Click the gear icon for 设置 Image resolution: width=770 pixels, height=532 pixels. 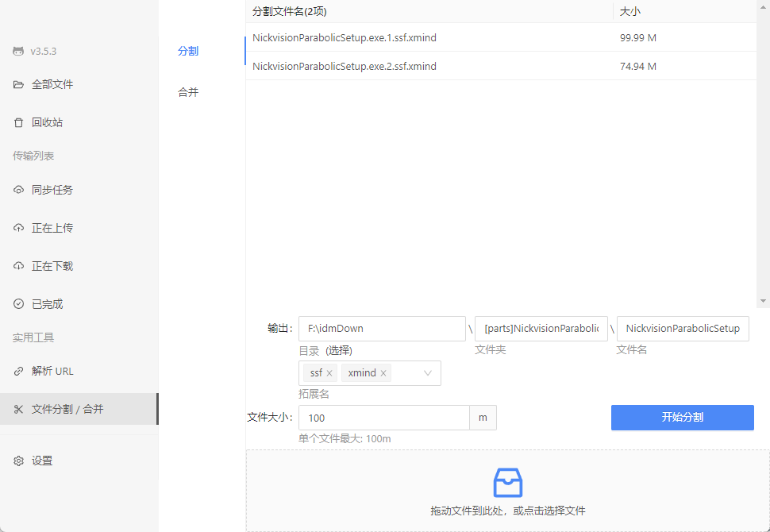18,461
